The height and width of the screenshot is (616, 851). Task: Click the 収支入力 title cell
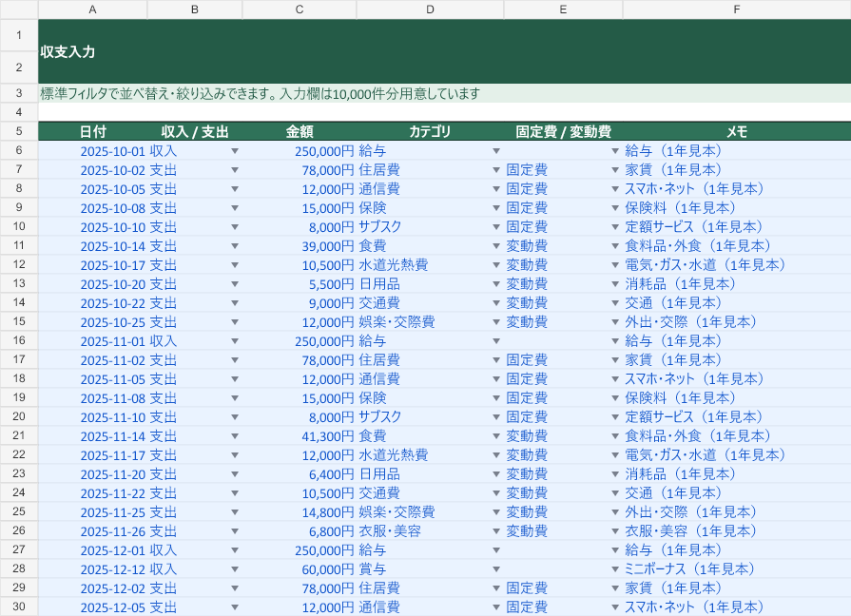click(444, 51)
